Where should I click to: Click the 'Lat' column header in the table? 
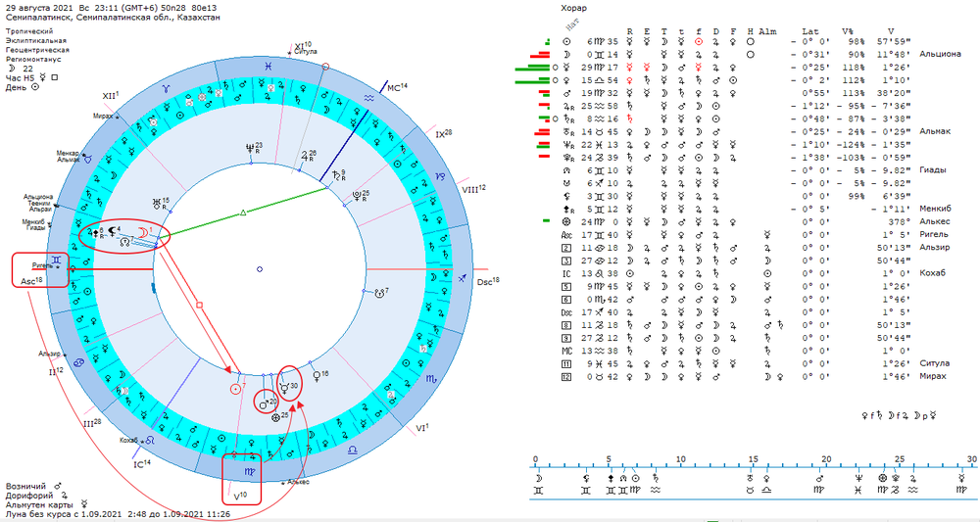click(x=810, y=31)
